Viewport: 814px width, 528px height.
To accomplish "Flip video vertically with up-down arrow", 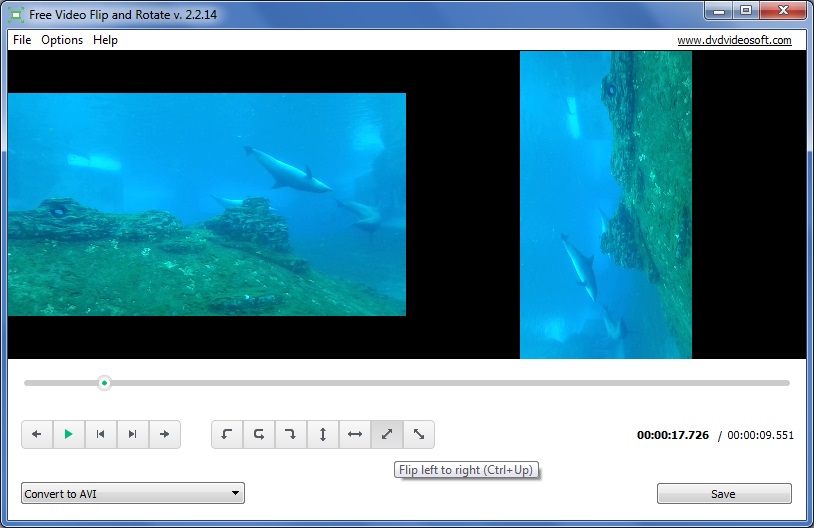I will pyautogui.click(x=323, y=434).
